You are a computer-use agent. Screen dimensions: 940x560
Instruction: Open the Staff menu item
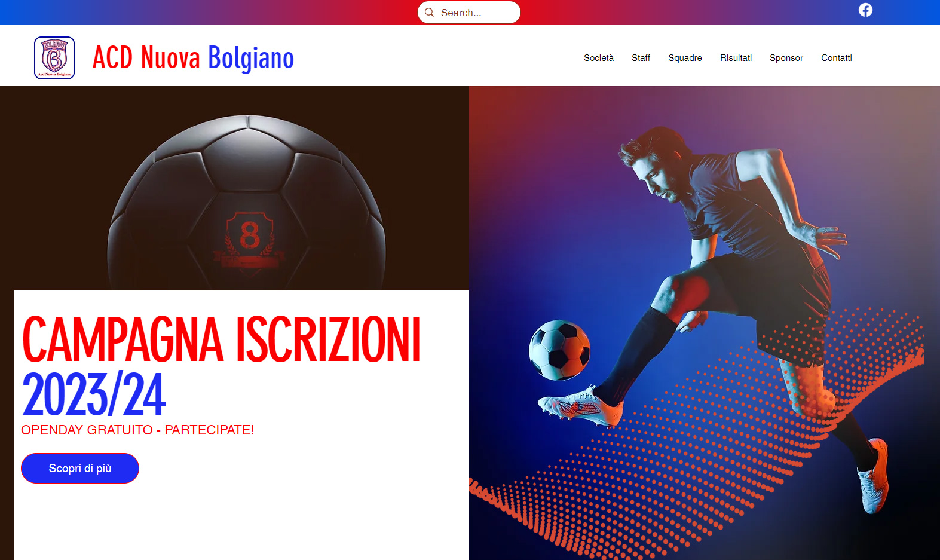[x=641, y=58]
